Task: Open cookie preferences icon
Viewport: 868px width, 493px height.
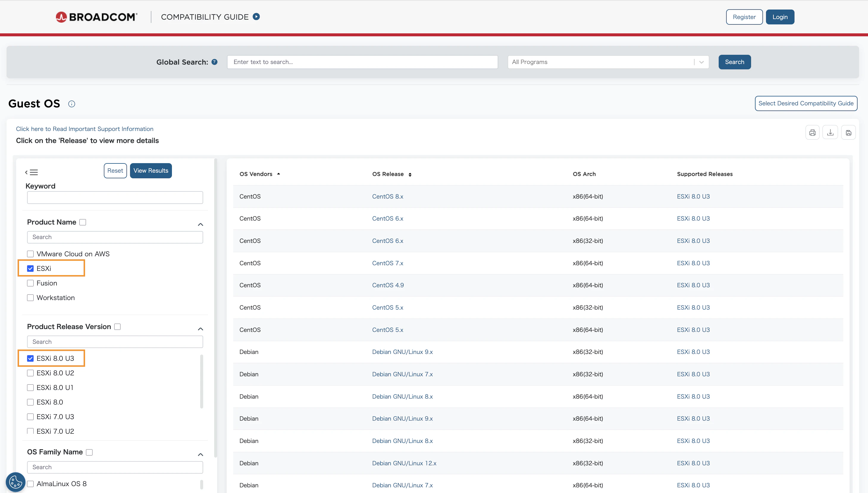Action: click(x=15, y=482)
